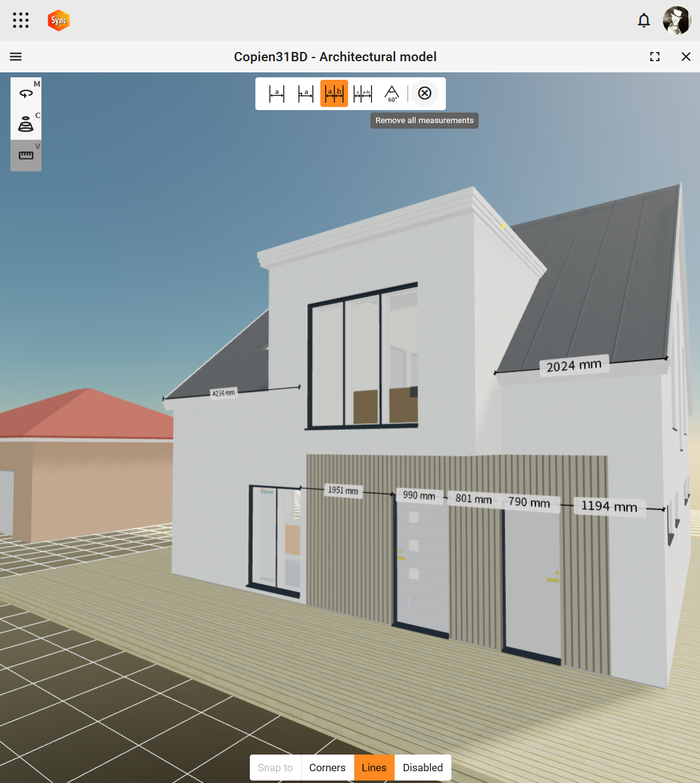Set snapping to Corners
700x783 pixels.
tap(327, 768)
